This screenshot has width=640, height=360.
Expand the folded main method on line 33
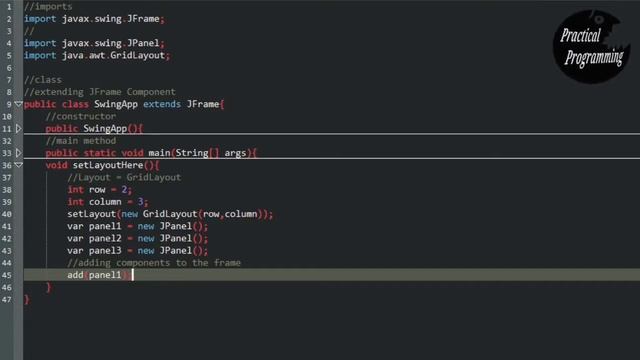coord(18,153)
